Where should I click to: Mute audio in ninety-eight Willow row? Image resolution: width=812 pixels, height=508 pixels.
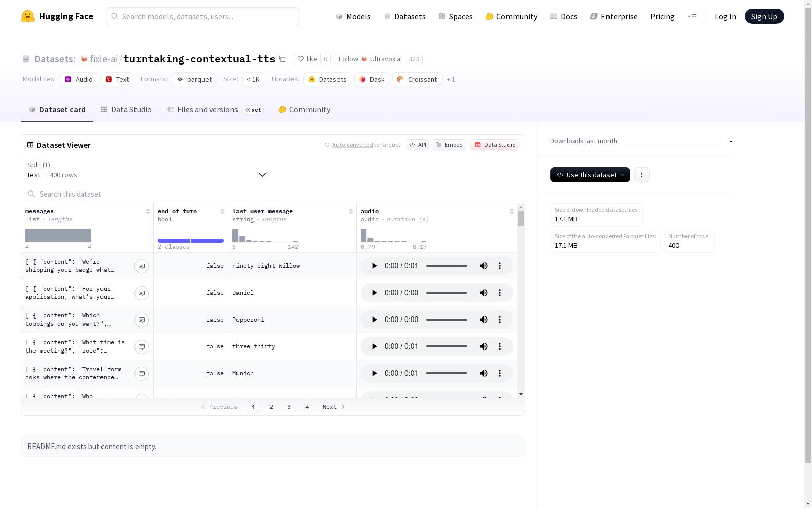[x=484, y=266]
